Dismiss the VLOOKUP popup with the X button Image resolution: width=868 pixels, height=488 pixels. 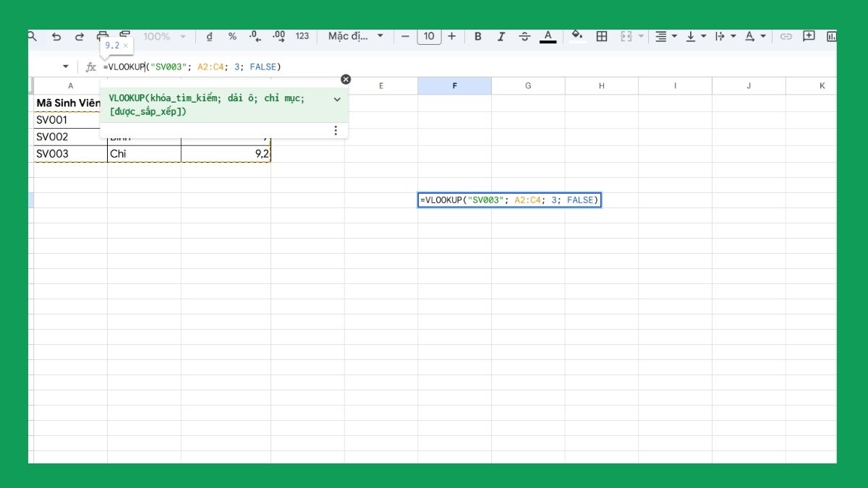(x=346, y=79)
